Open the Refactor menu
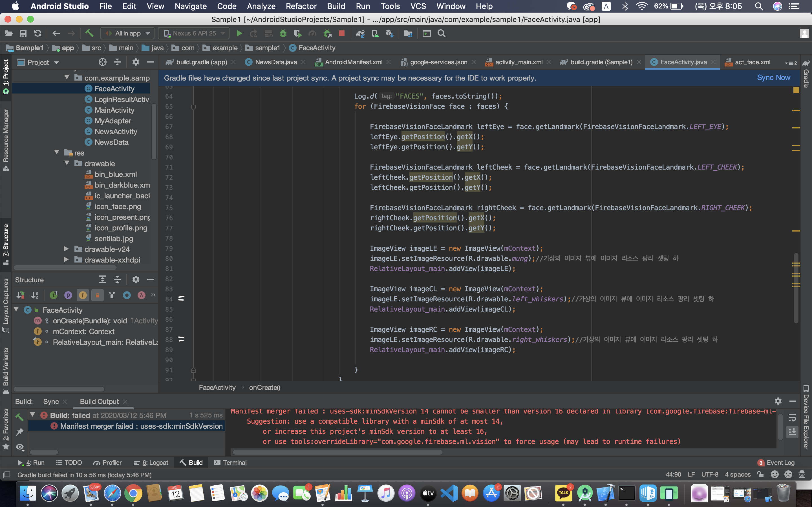 (301, 6)
